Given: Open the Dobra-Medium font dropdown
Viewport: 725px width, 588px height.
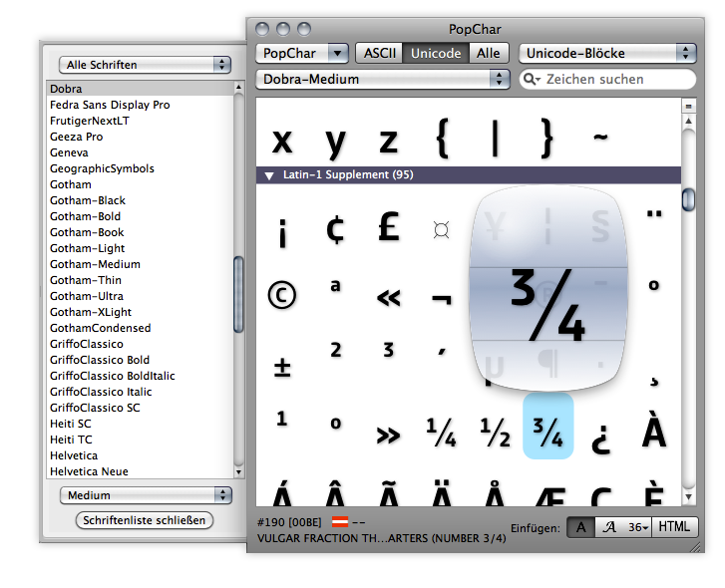Looking at the screenshot, I should pyautogui.click(x=383, y=79).
